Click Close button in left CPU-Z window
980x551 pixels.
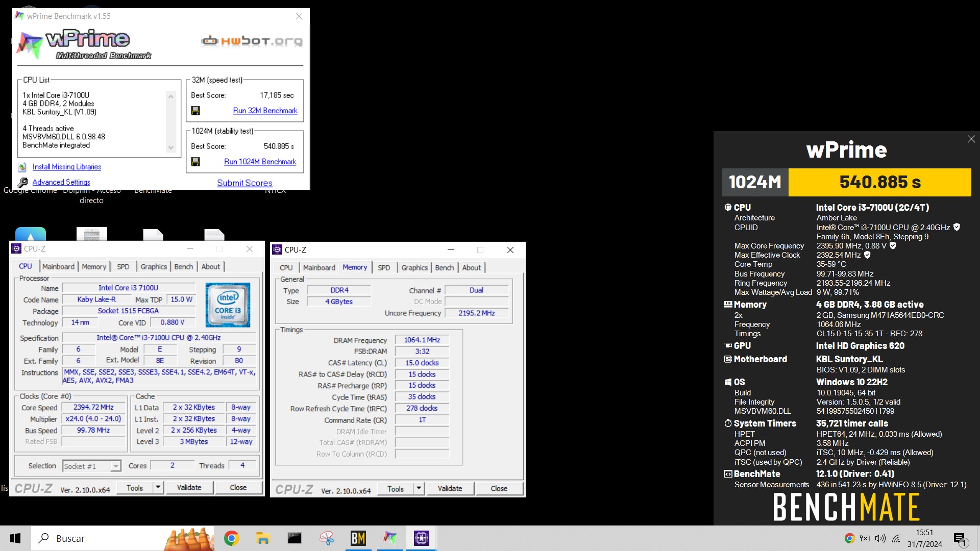(238, 488)
